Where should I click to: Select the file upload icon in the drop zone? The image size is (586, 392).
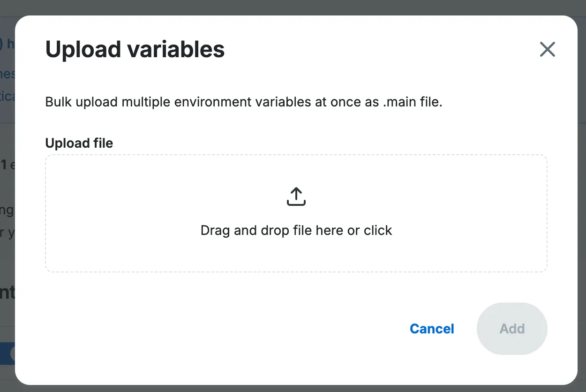pos(296,196)
